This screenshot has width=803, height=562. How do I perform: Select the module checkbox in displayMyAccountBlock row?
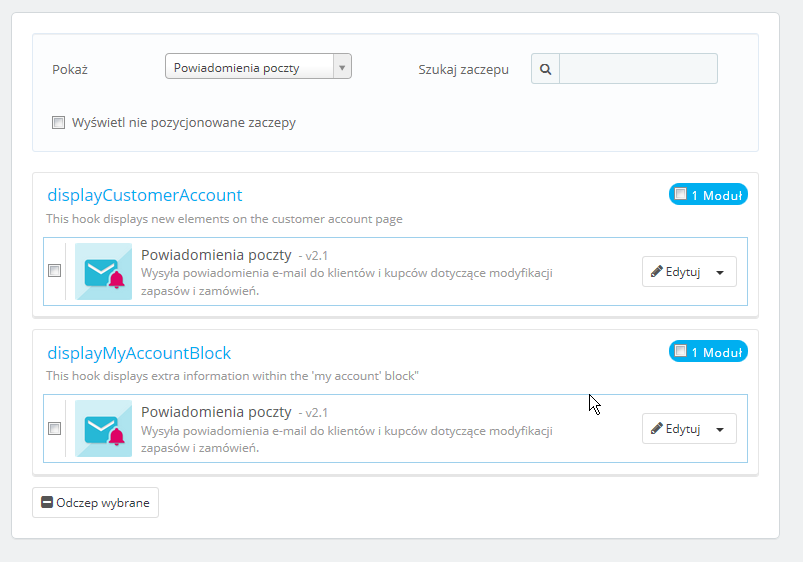pyautogui.click(x=55, y=429)
